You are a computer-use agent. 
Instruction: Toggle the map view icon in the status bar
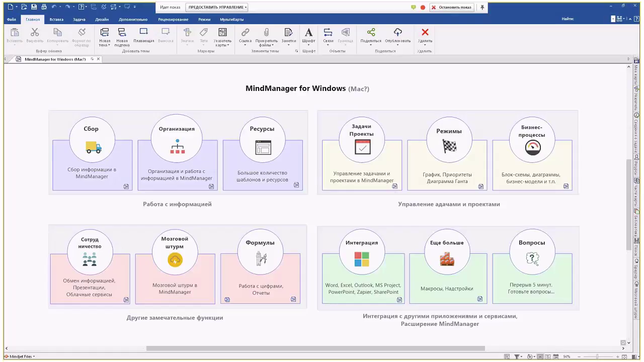coord(540,356)
